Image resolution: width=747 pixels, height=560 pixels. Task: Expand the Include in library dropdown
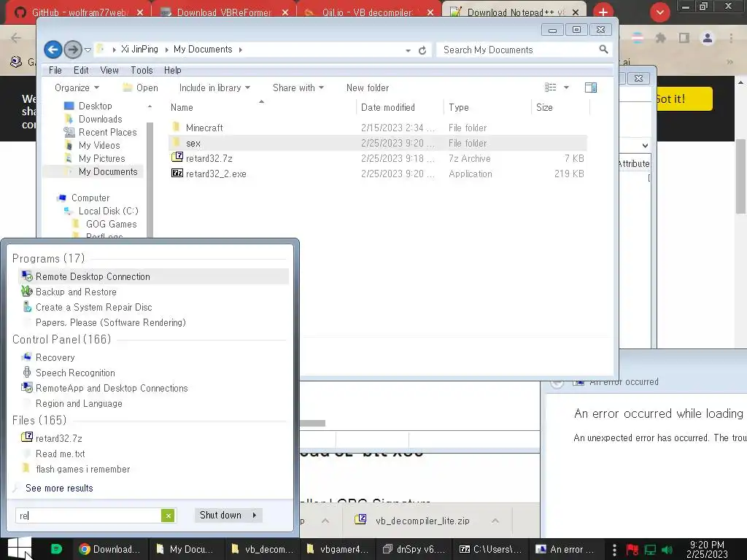(x=214, y=87)
